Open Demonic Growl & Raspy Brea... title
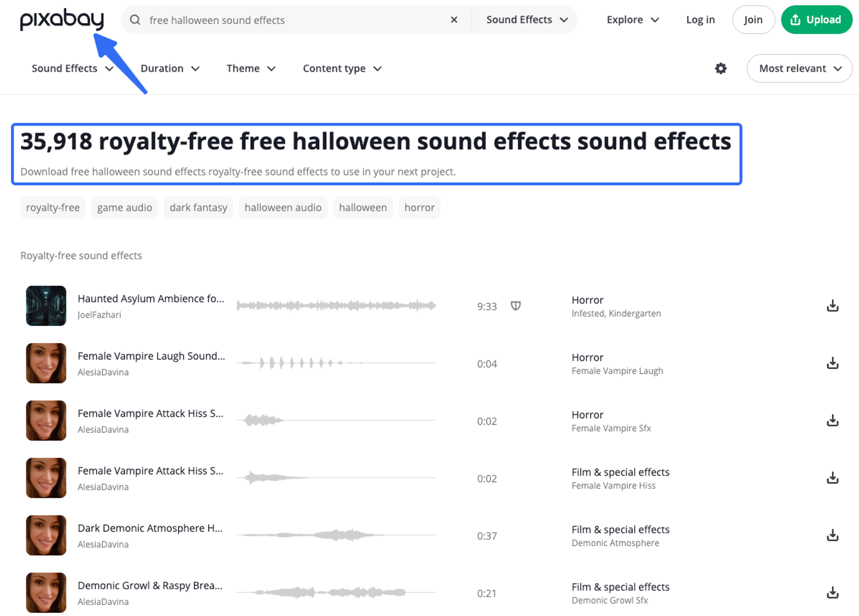Viewport: 859px width, 616px height. 150,586
